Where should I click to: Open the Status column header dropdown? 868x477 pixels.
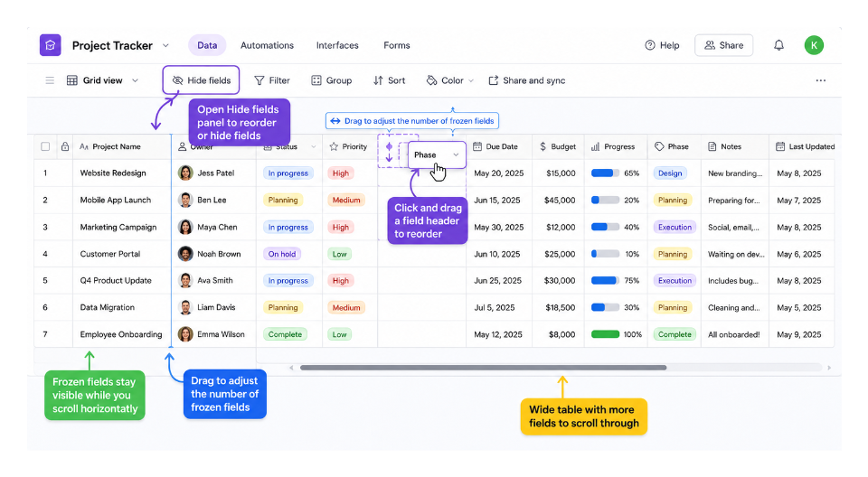[x=314, y=146]
